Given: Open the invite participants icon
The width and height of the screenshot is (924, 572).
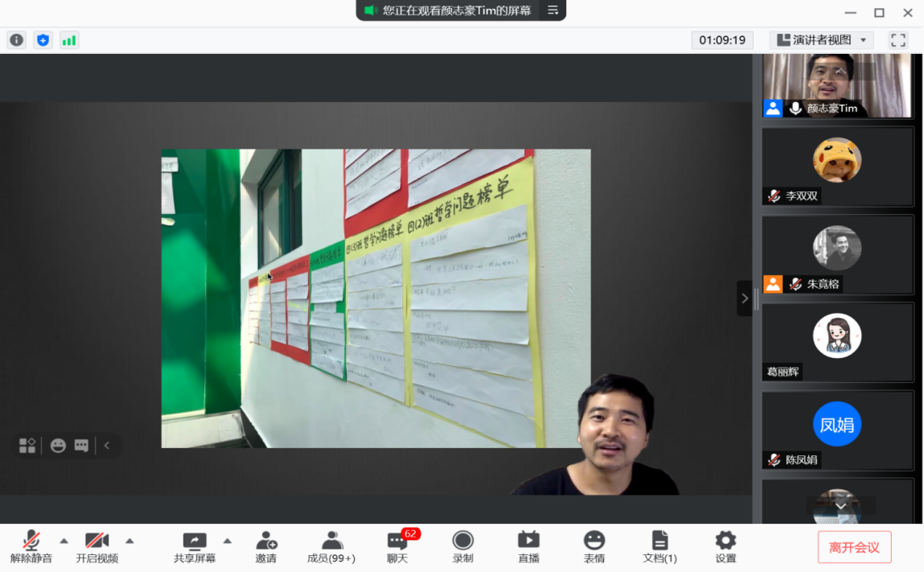Looking at the screenshot, I should (266, 547).
